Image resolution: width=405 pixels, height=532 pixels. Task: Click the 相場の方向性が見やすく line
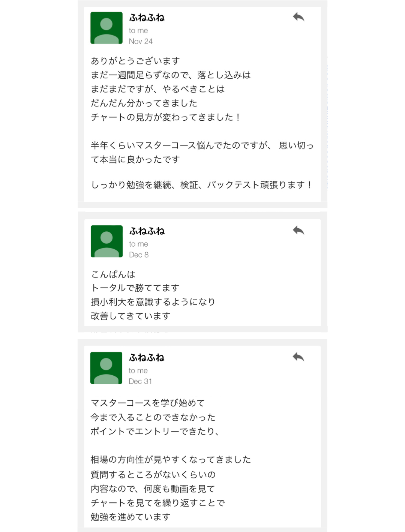(171, 460)
